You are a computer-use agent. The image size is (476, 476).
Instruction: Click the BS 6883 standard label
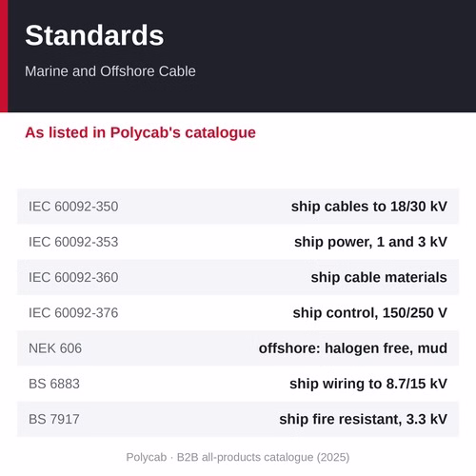tap(54, 384)
